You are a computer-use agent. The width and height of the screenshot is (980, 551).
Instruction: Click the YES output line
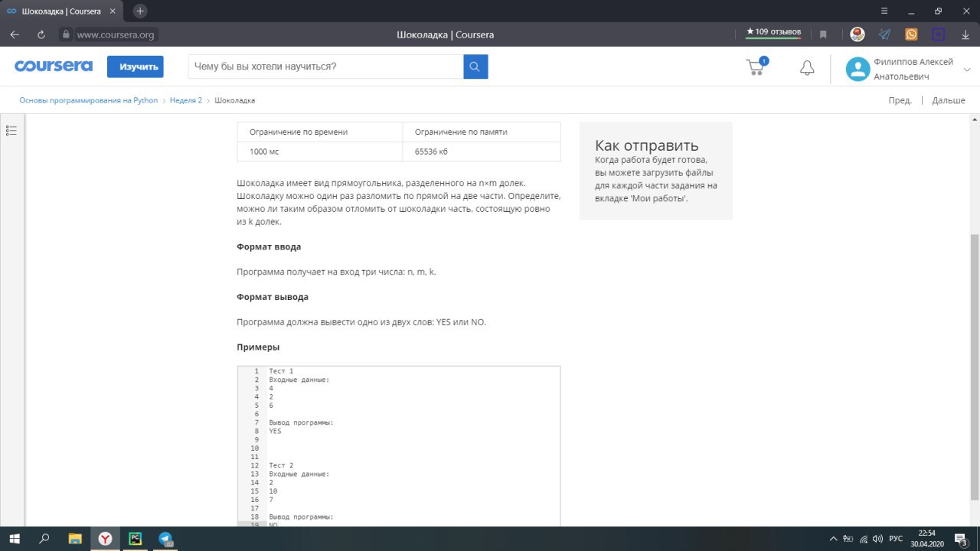275,431
